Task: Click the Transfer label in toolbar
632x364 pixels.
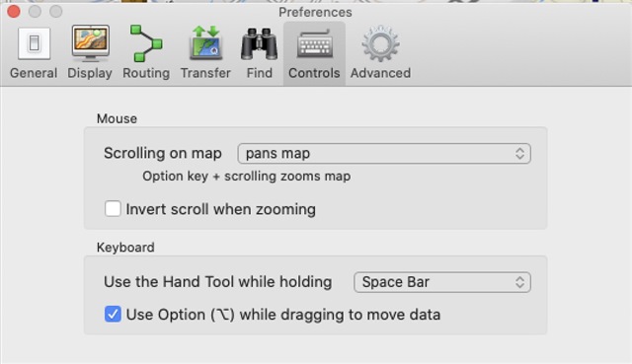Action: [205, 73]
